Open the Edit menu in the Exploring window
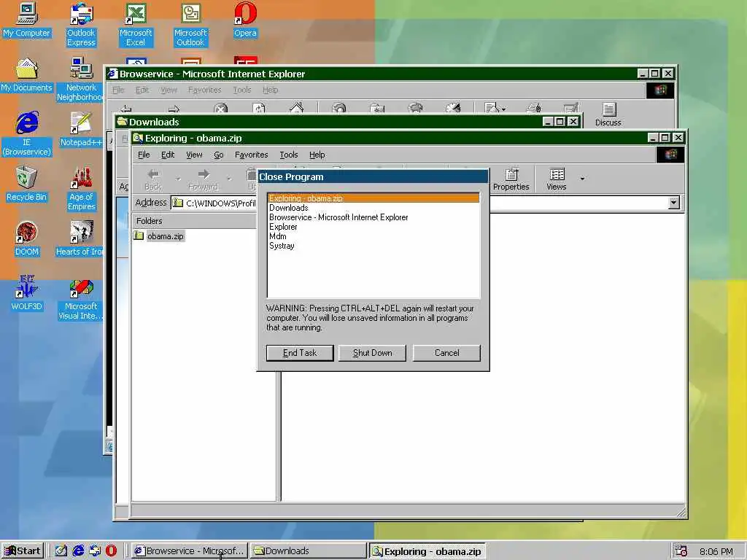 (168, 155)
